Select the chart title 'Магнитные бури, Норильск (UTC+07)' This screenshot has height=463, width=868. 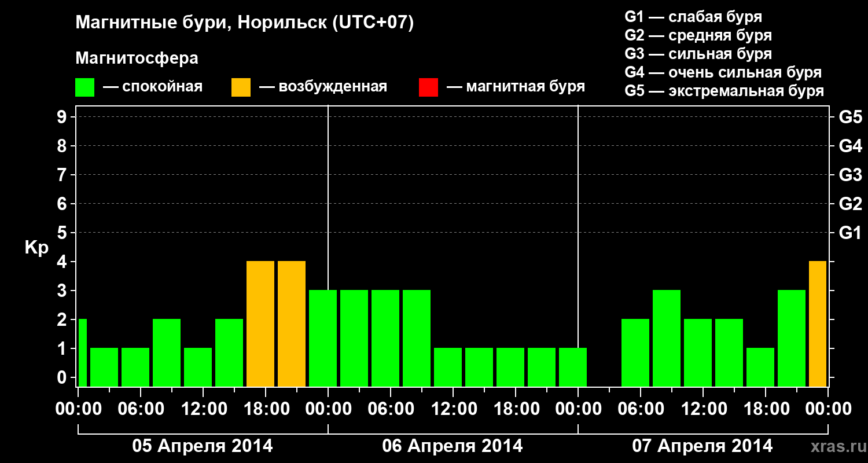(245, 24)
